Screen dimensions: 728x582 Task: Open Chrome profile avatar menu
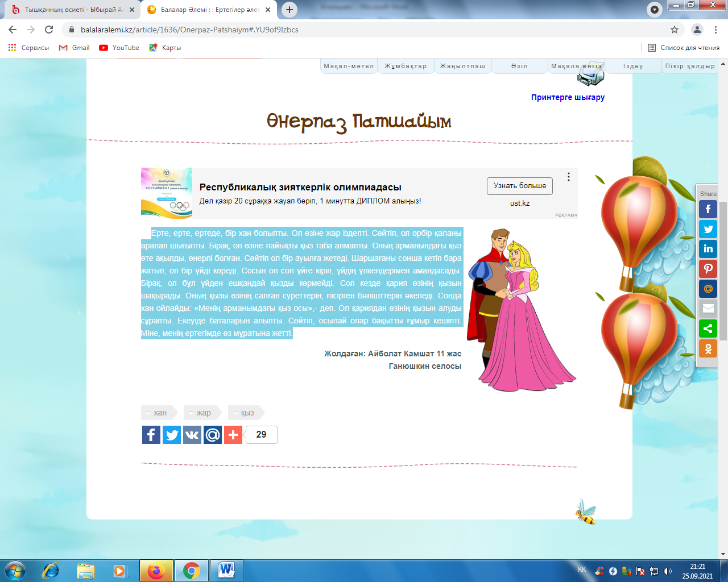click(x=697, y=30)
